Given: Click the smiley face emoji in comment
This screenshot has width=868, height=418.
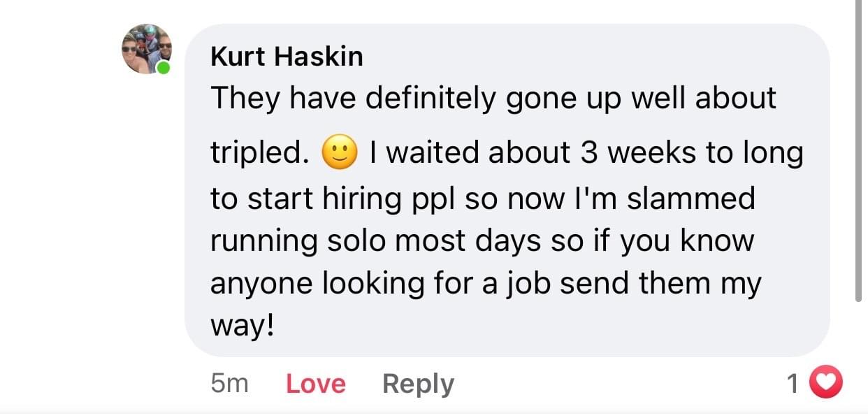Looking at the screenshot, I should (340, 153).
